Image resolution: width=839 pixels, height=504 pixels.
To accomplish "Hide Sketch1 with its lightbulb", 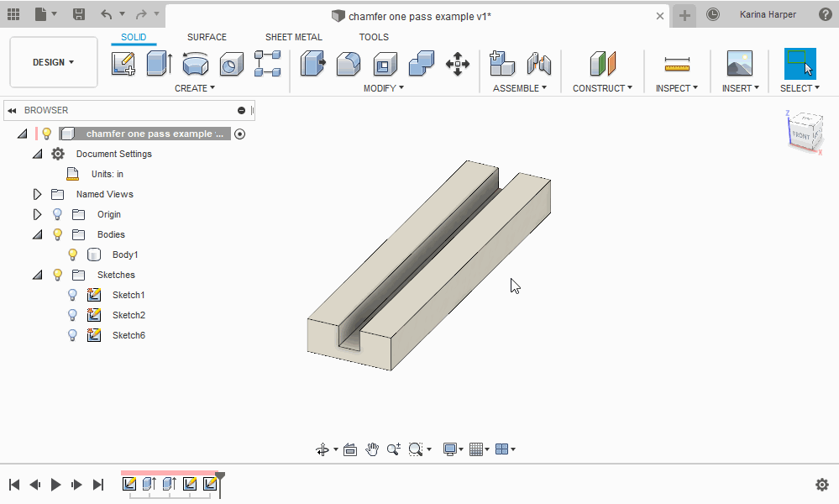I will [x=71, y=295].
